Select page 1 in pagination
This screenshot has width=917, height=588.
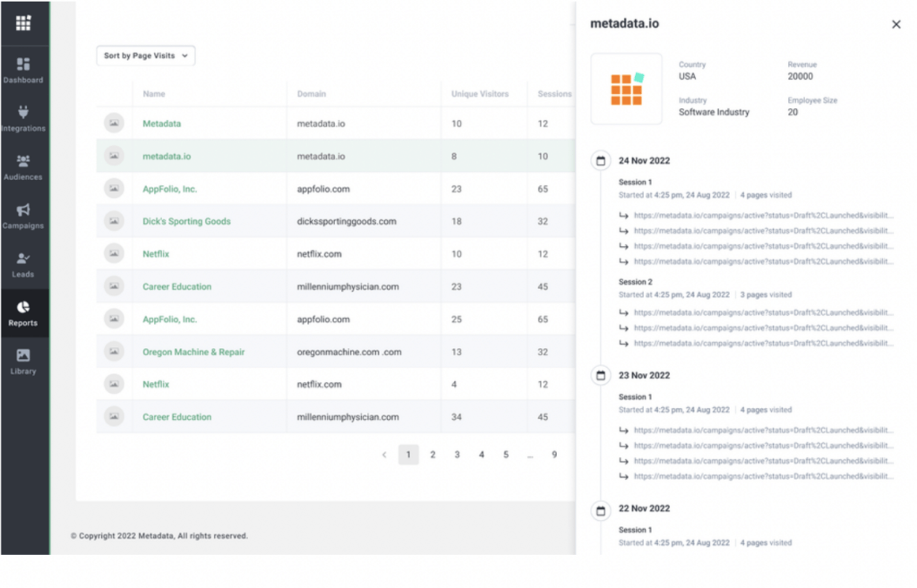pos(408,454)
